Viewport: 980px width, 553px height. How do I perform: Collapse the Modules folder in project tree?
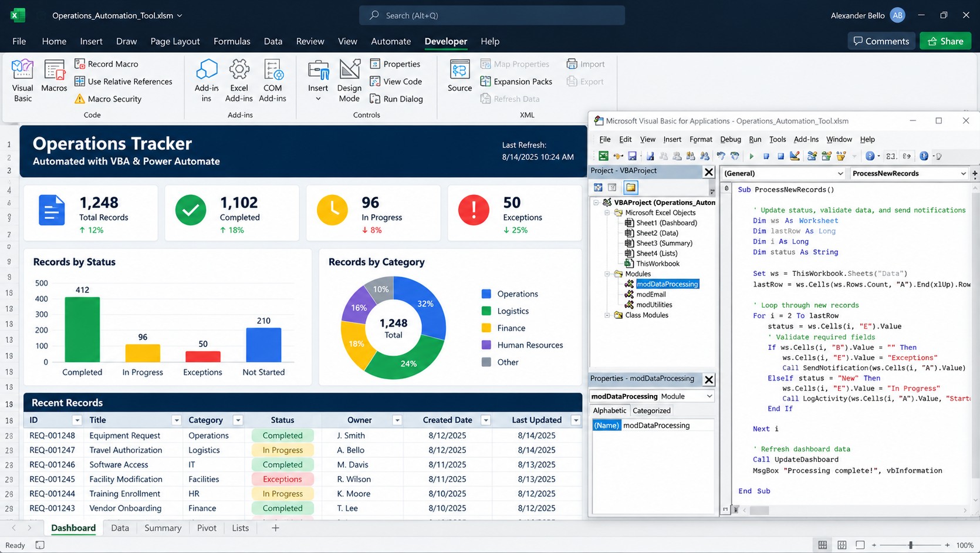607,274
